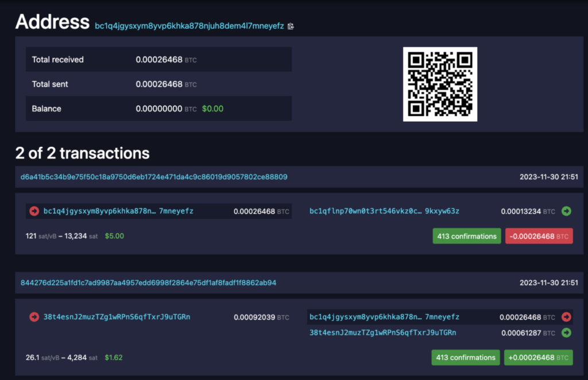
Task: Open input address bc1q4jgy in first transaction
Action: pyautogui.click(x=118, y=211)
